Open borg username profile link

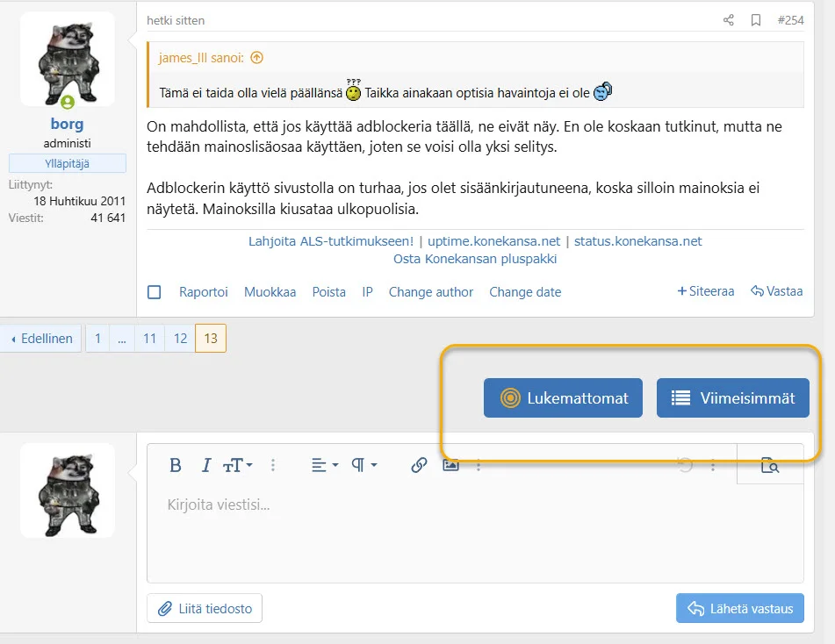tap(67, 124)
